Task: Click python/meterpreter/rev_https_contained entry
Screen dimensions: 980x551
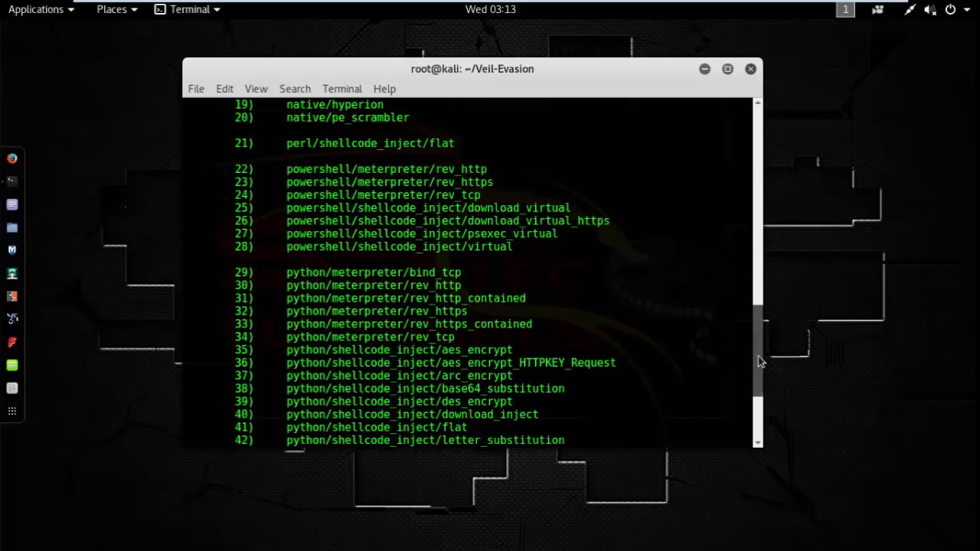Action: tap(409, 324)
